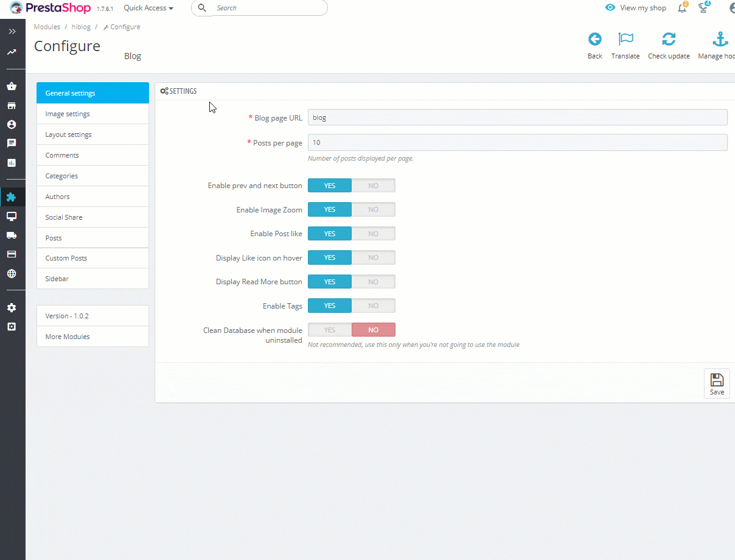
Task: Click the Check update refresh icon
Action: [x=669, y=40]
